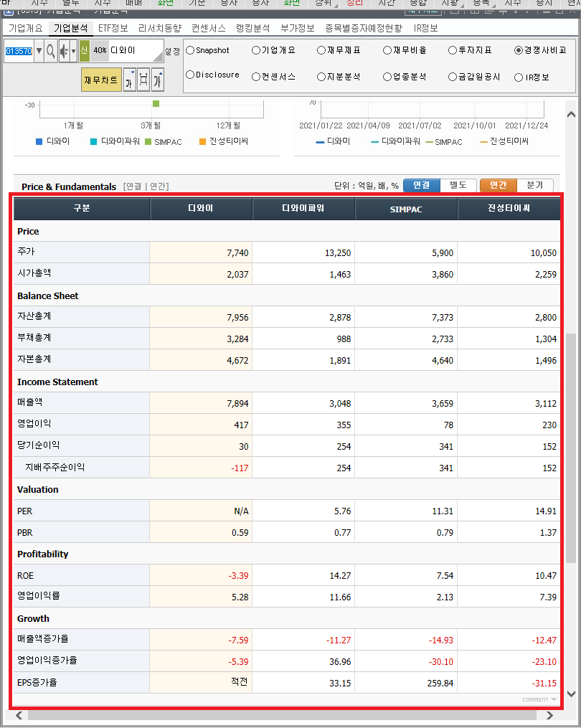
Task: Click the 259.84 EPS growth value
Action: point(440,683)
